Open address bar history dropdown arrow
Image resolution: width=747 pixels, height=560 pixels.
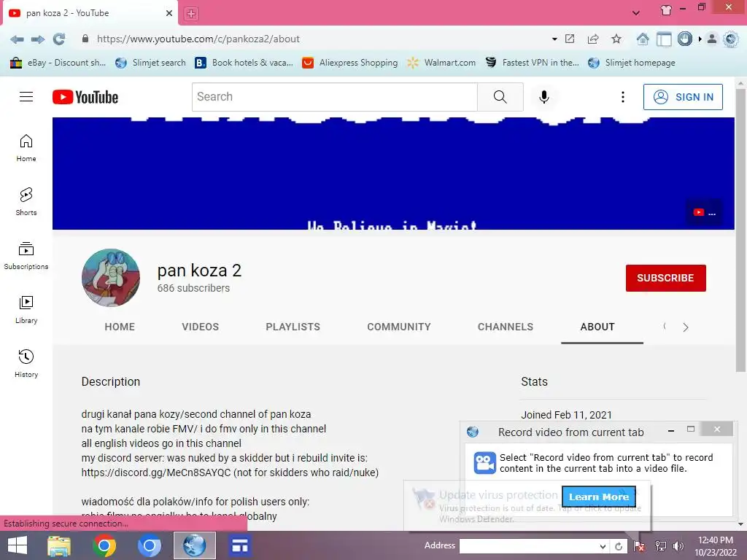(x=554, y=39)
